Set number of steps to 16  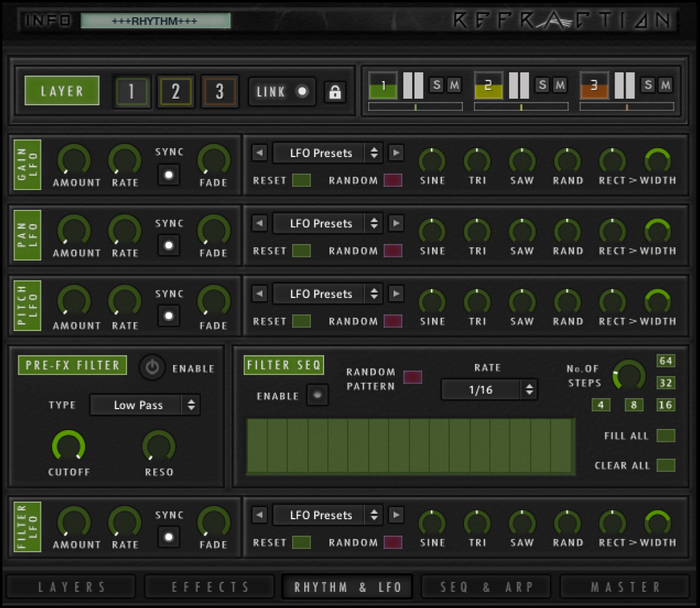[666, 405]
